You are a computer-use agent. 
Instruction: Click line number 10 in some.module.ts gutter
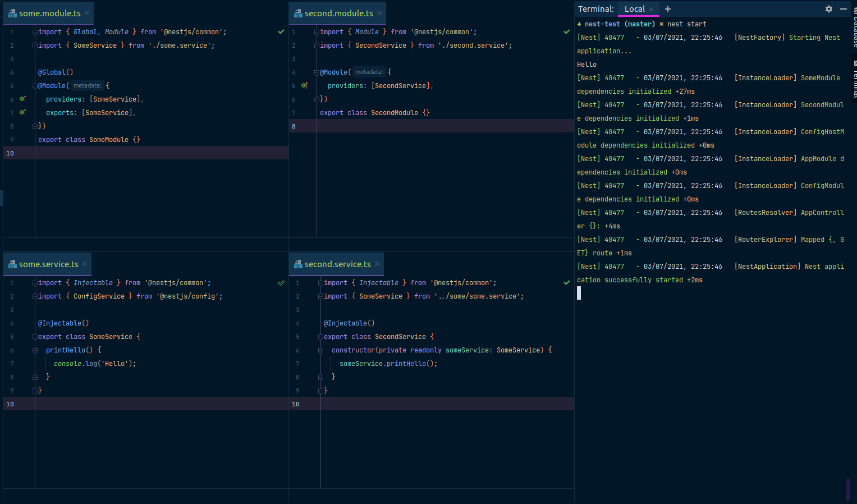pyautogui.click(x=10, y=153)
